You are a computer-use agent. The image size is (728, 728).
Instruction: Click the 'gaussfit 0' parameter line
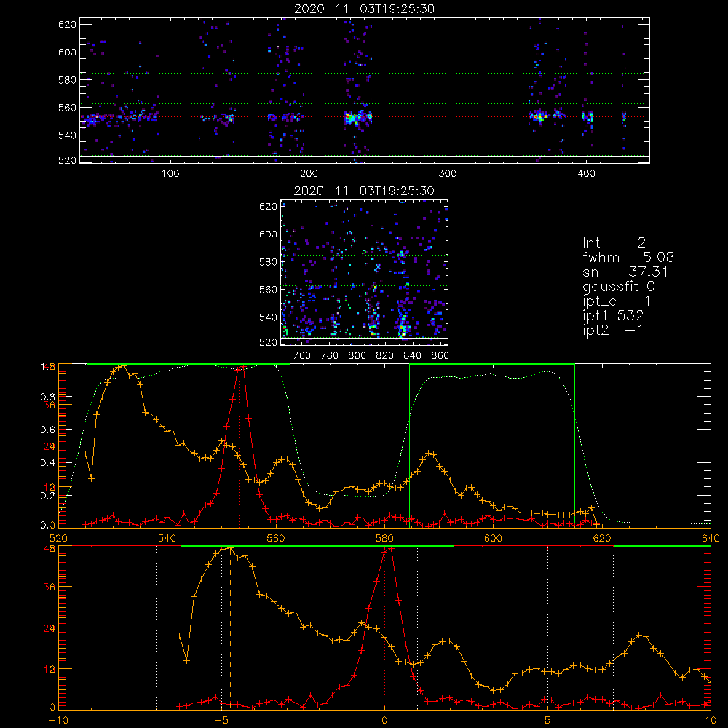pos(618,287)
